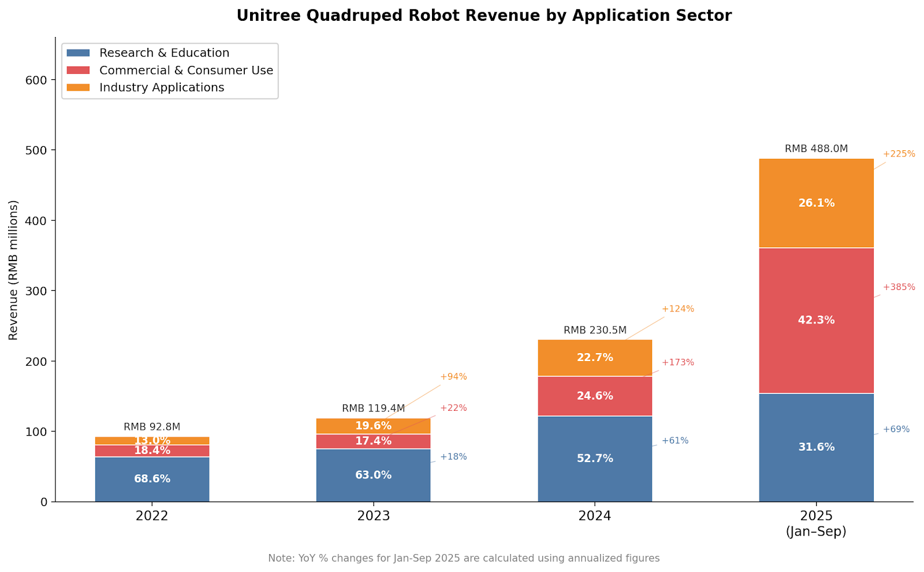Click the chart title 'Unitree Quadruped Robot Revenue by Application Sector'
This screenshot has height=572, width=924.
484,16
